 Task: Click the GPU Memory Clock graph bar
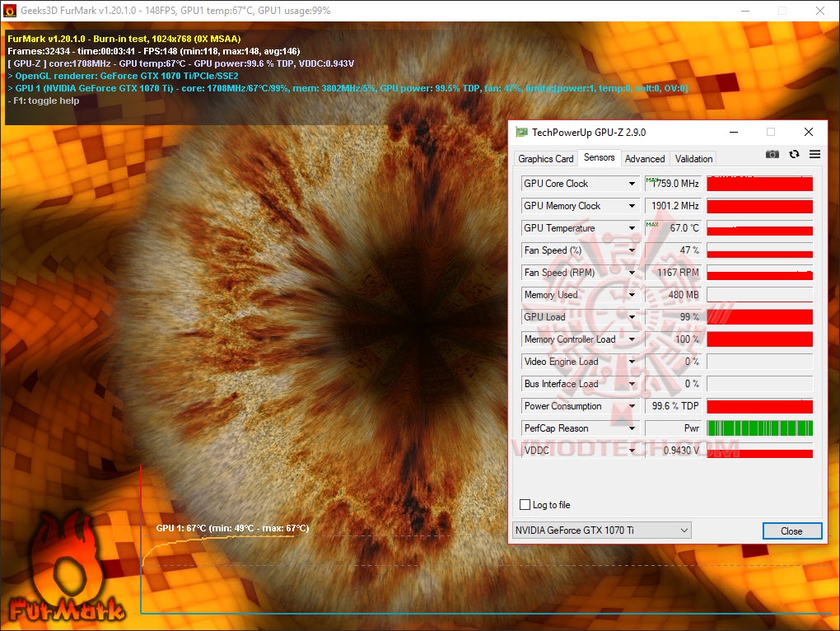coord(759,206)
